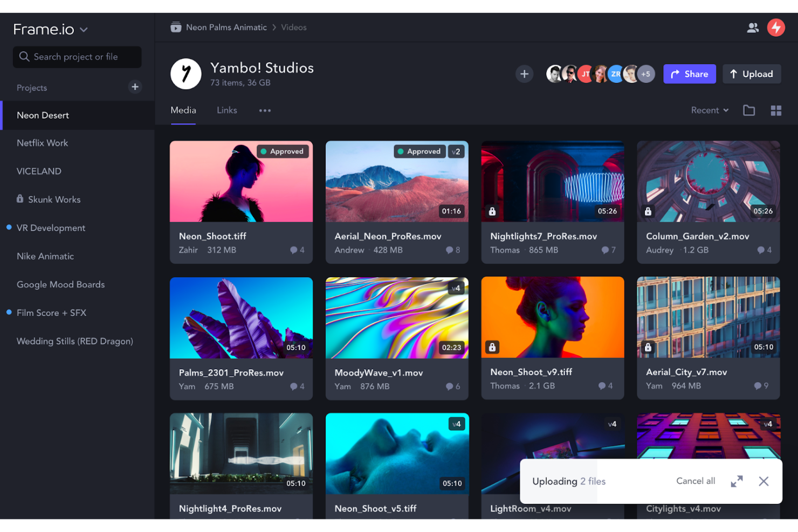Switch to the Links tab

[x=226, y=110]
